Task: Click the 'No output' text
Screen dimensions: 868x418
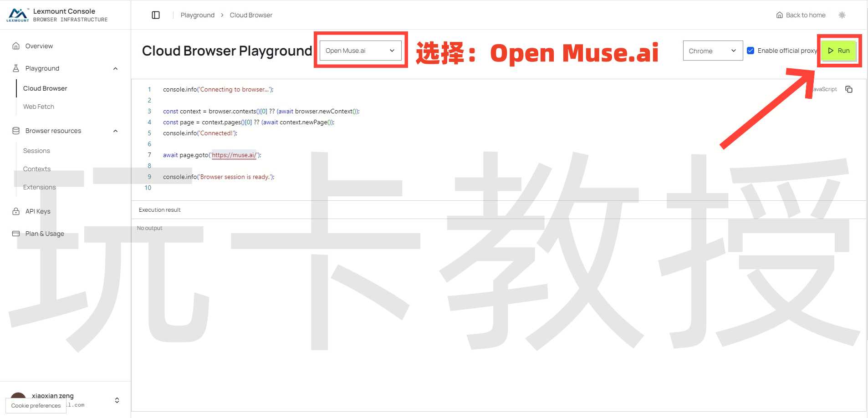Action: coord(149,228)
